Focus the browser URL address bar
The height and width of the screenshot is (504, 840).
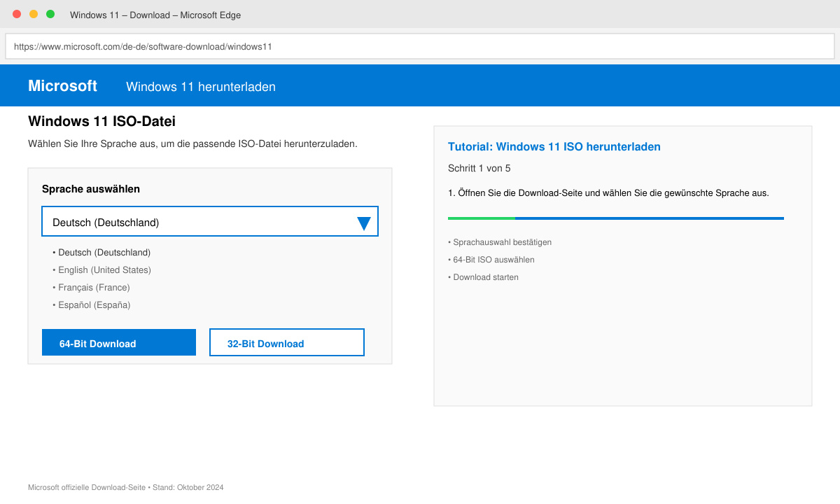(x=420, y=47)
